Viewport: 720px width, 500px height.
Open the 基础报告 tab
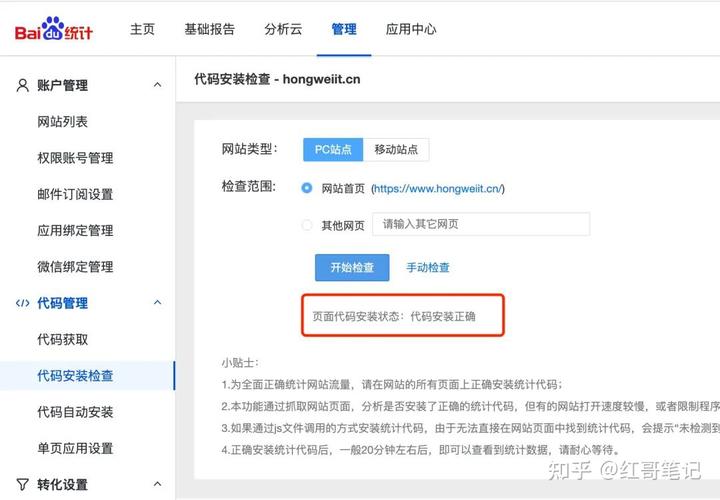(209, 29)
